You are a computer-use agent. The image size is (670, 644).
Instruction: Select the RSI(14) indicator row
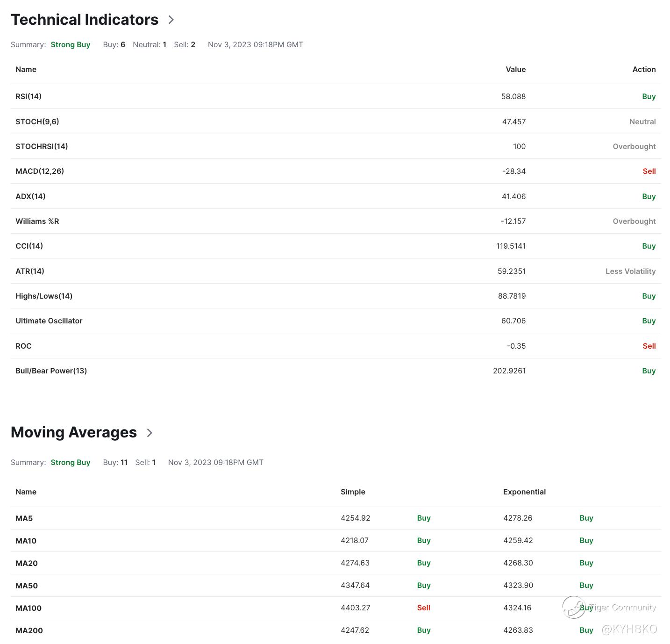coord(29,96)
